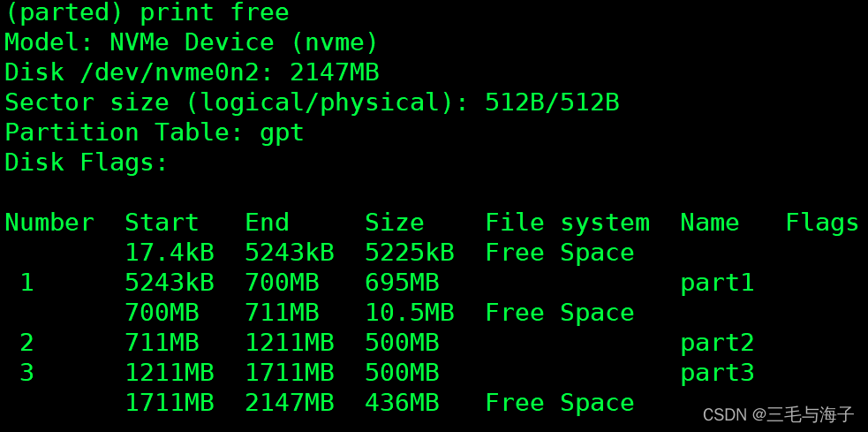Click the 'File system' column header
This screenshot has width=868, height=432.
click(x=568, y=224)
